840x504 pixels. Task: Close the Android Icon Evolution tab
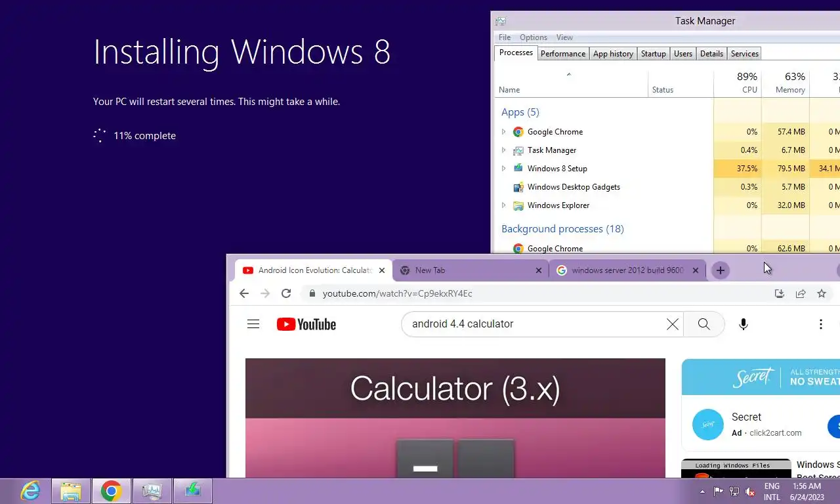pos(382,270)
